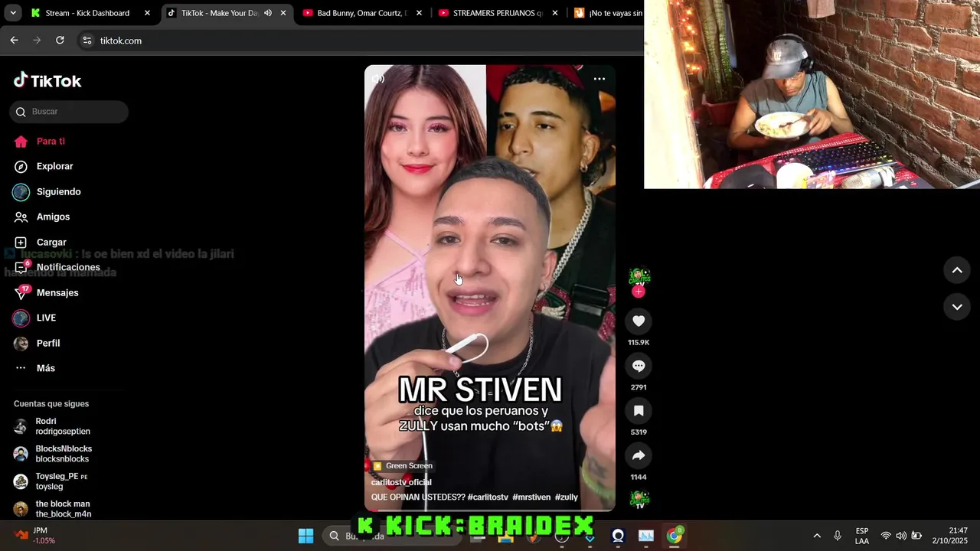Open BlocksNblocks followed account
Viewport: 980px width, 551px height.
(61, 454)
